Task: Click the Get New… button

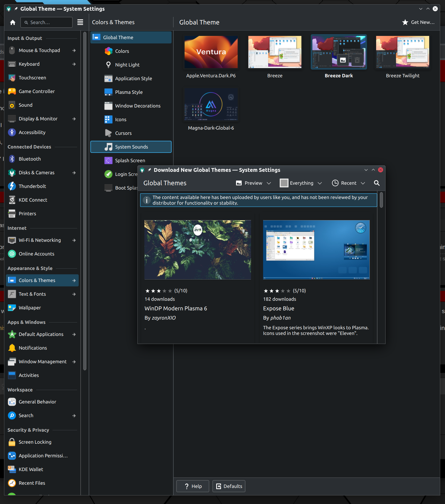Action: pos(418,22)
